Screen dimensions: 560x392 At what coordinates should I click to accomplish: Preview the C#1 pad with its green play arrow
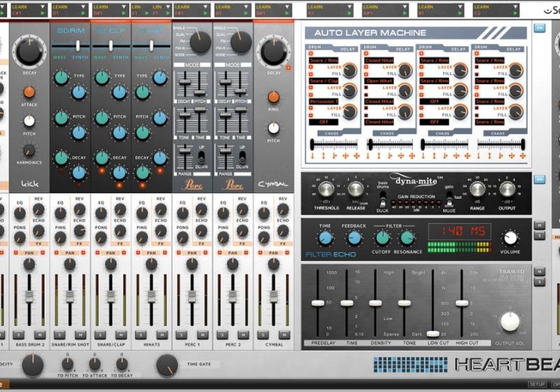click(x=43, y=13)
